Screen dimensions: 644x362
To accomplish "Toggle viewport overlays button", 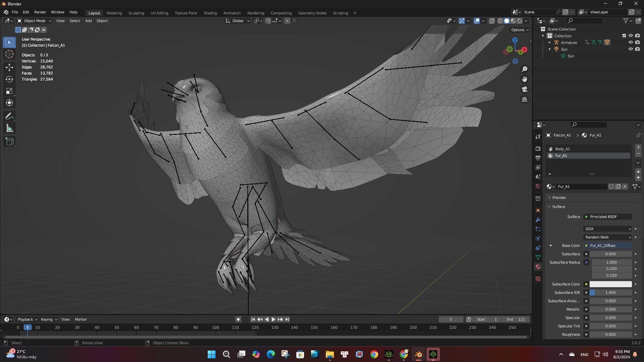I will (x=477, y=21).
